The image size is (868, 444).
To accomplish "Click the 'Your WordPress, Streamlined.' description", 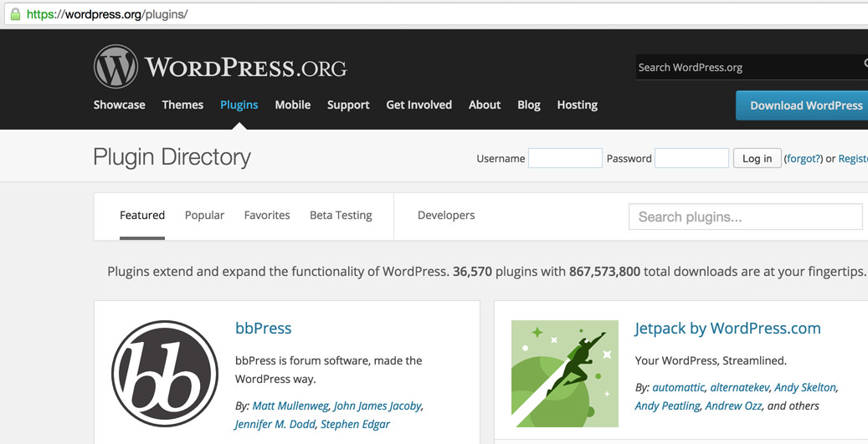I will pos(711,360).
